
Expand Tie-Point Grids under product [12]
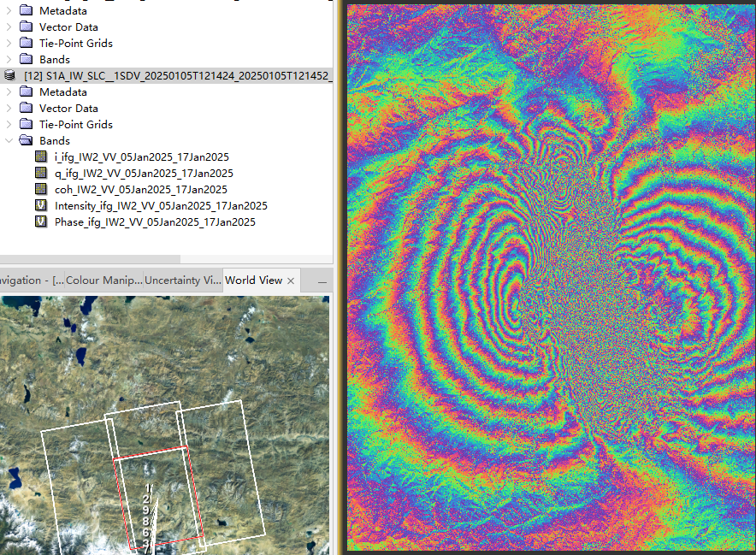9,124
